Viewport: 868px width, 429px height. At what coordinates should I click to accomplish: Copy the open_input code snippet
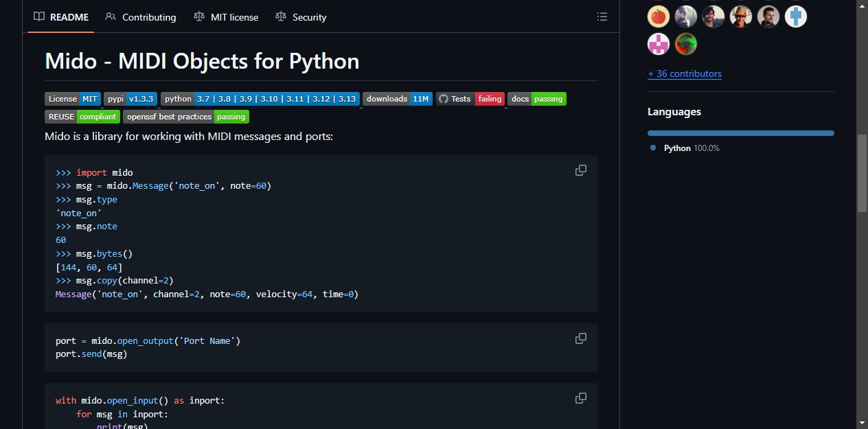[x=581, y=398]
